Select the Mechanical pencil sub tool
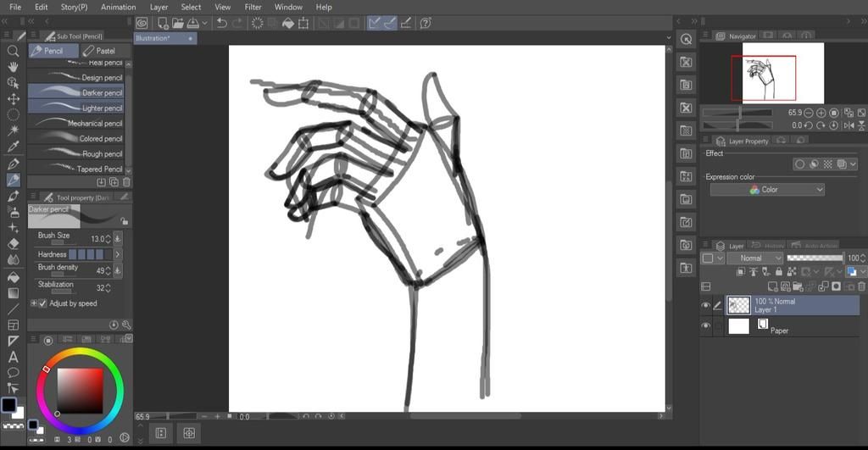Image resolution: width=868 pixels, height=450 pixels. pyautogui.click(x=76, y=123)
